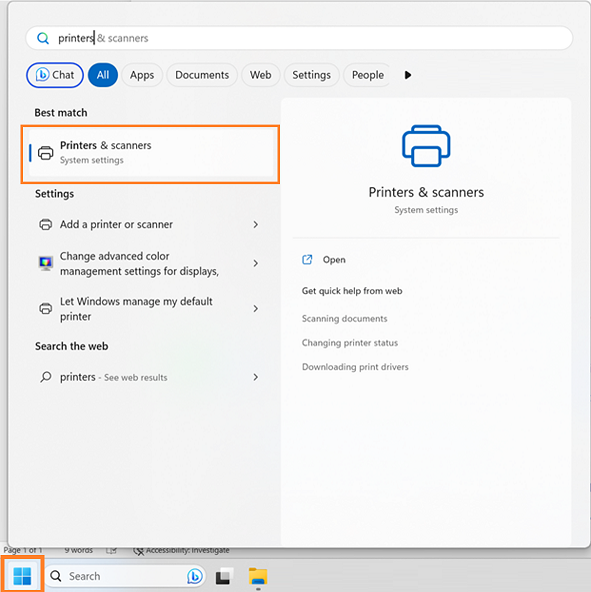The width and height of the screenshot is (591, 592).
Task: Open Task View from the taskbar
Action: [224, 577]
